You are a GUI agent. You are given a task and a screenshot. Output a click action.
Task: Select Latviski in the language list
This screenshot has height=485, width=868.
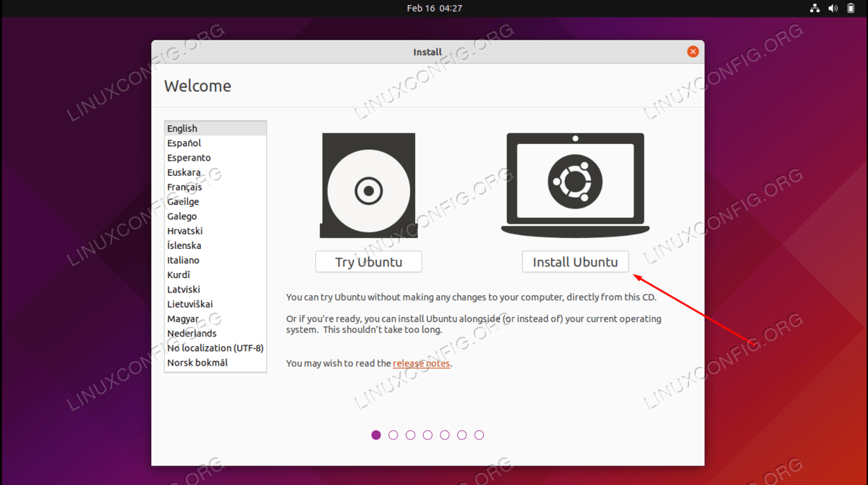pyautogui.click(x=216, y=290)
